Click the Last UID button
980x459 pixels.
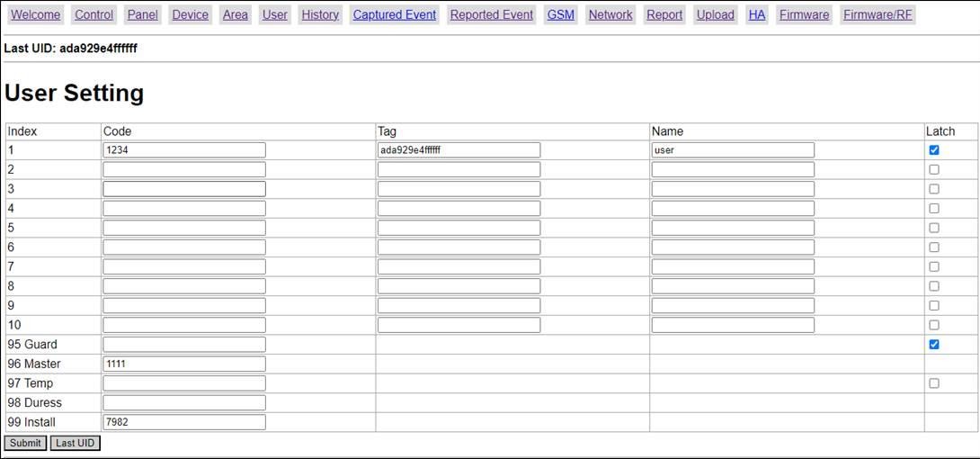click(x=75, y=443)
